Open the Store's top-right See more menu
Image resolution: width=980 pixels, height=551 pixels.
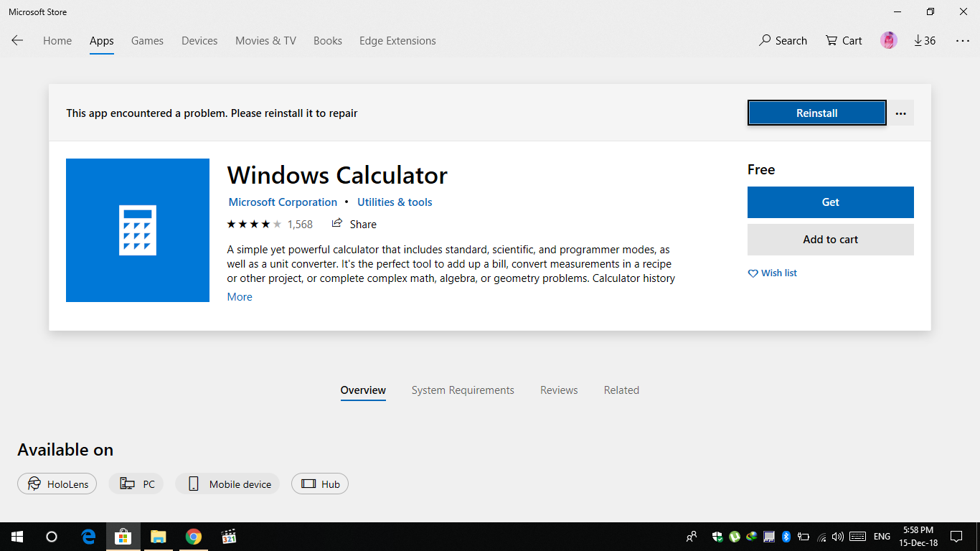963,41
